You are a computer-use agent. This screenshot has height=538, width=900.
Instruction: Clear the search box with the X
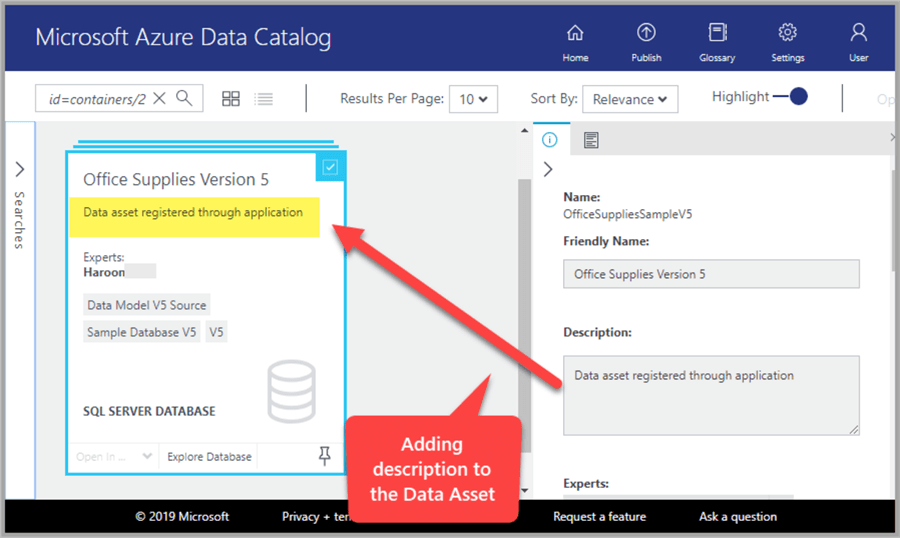click(160, 98)
